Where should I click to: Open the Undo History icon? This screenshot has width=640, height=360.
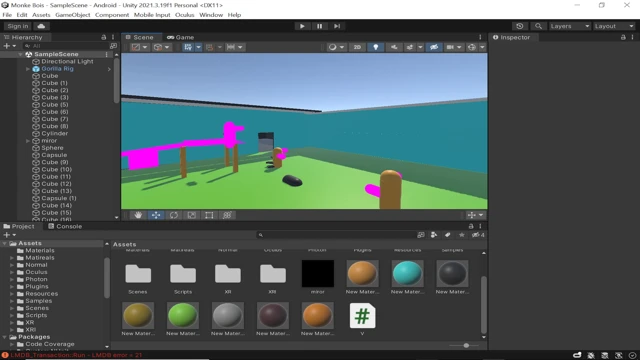point(520,26)
